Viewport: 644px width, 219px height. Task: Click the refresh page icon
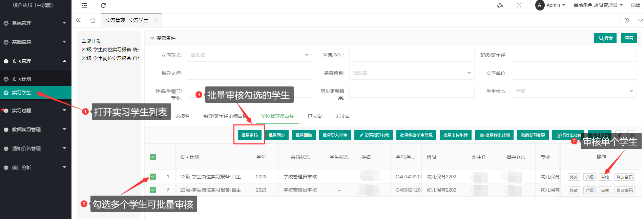pyautogui.click(x=103, y=5)
